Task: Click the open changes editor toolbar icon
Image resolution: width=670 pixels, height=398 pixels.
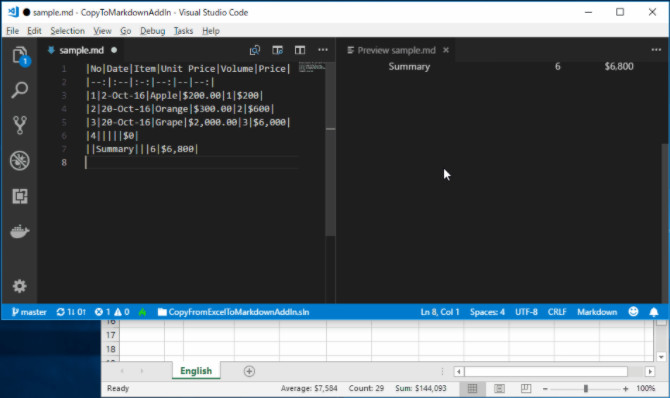Action: tap(278, 50)
